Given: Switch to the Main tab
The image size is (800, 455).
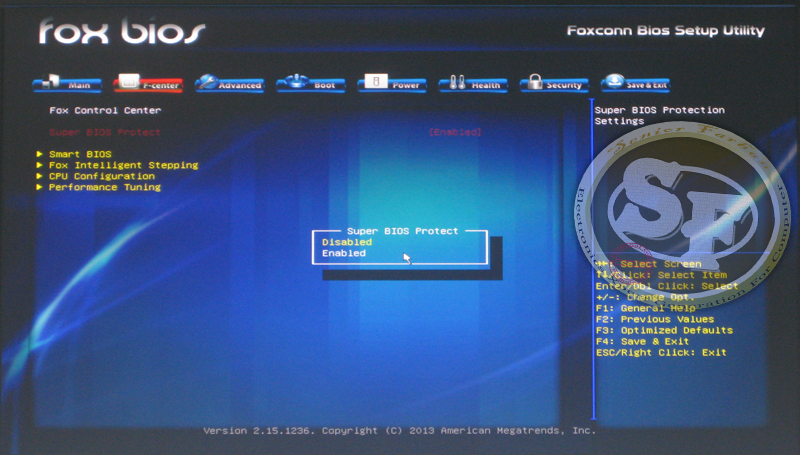Looking at the screenshot, I should coord(67,83).
